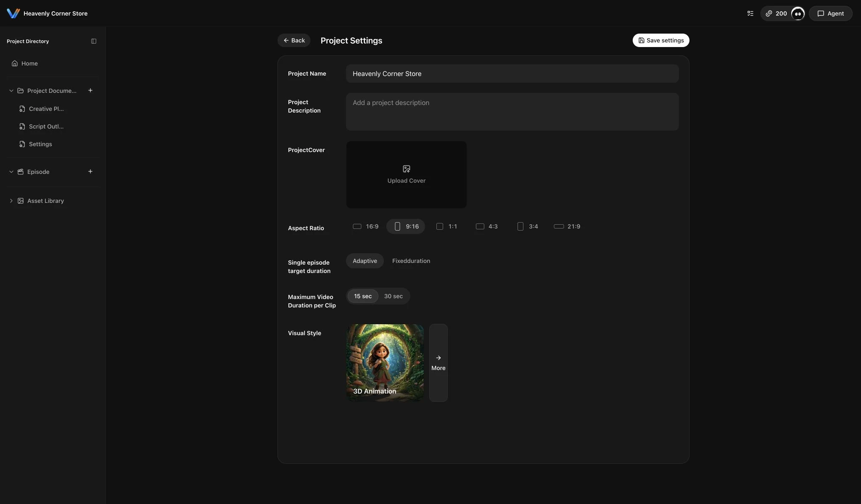Choose Adaptive episode duration
This screenshot has width=861, height=504.
click(365, 261)
